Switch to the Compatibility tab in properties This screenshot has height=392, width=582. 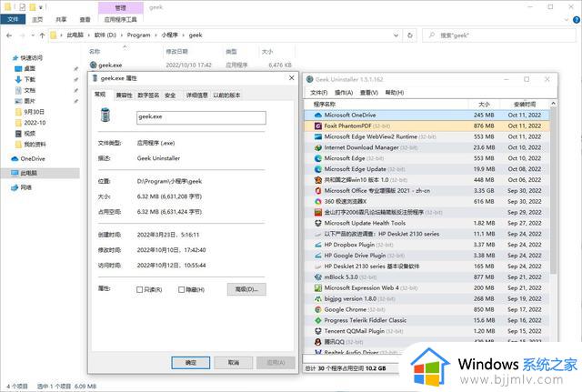tap(124, 95)
